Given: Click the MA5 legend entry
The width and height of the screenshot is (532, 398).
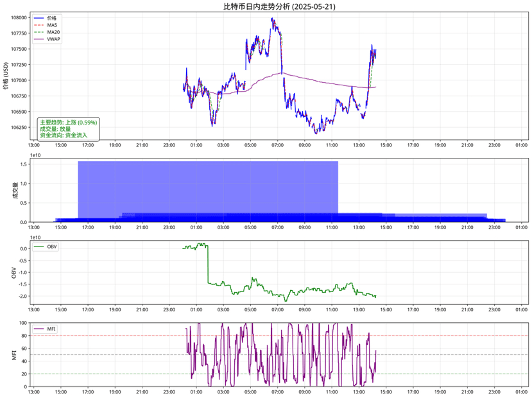Looking at the screenshot, I should (x=52, y=25).
